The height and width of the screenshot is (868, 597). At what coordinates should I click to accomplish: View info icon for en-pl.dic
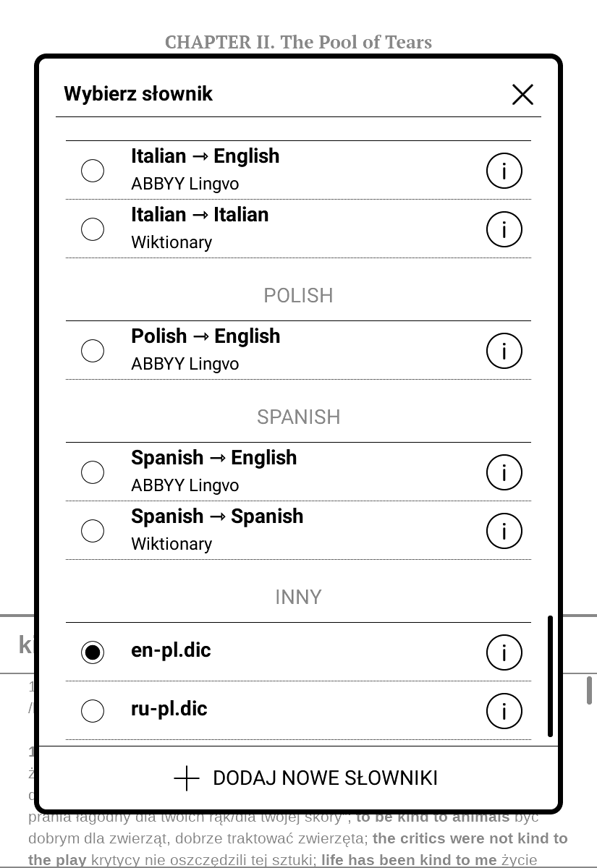[504, 652]
